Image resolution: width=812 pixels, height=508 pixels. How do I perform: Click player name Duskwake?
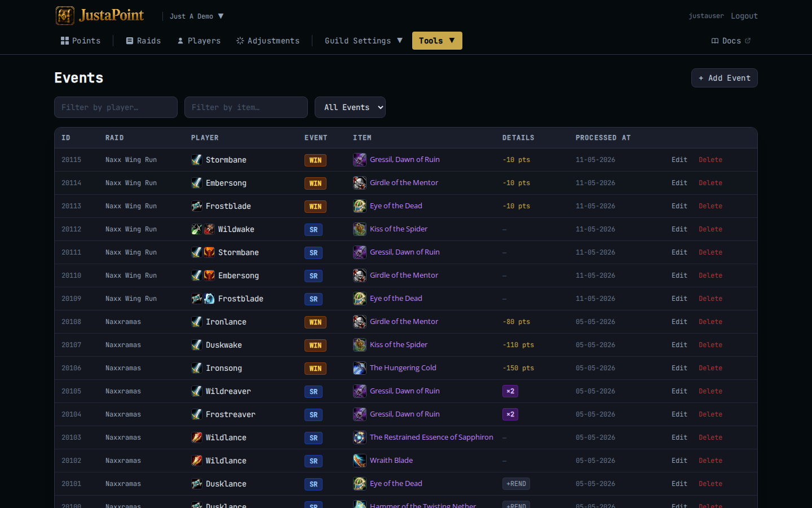[x=224, y=345]
